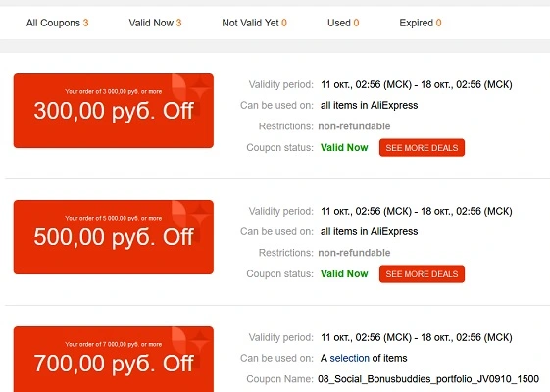Open the All Coupons tab

point(57,23)
